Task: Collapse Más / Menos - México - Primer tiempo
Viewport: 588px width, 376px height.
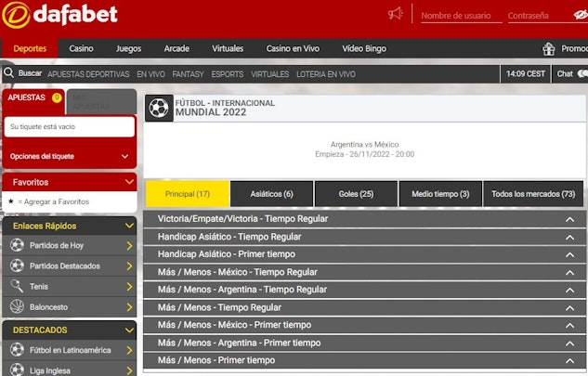Action: [569, 326]
